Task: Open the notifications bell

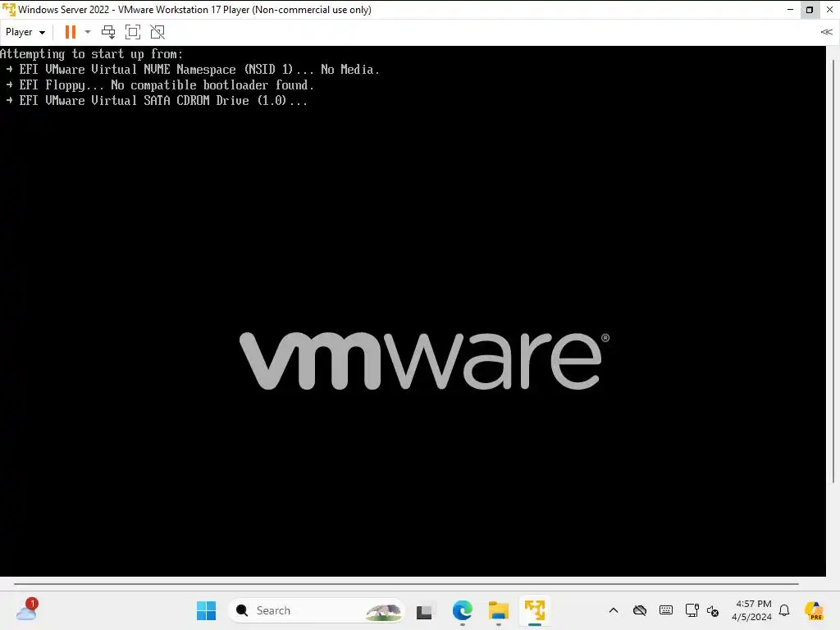Action: [784, 610]
